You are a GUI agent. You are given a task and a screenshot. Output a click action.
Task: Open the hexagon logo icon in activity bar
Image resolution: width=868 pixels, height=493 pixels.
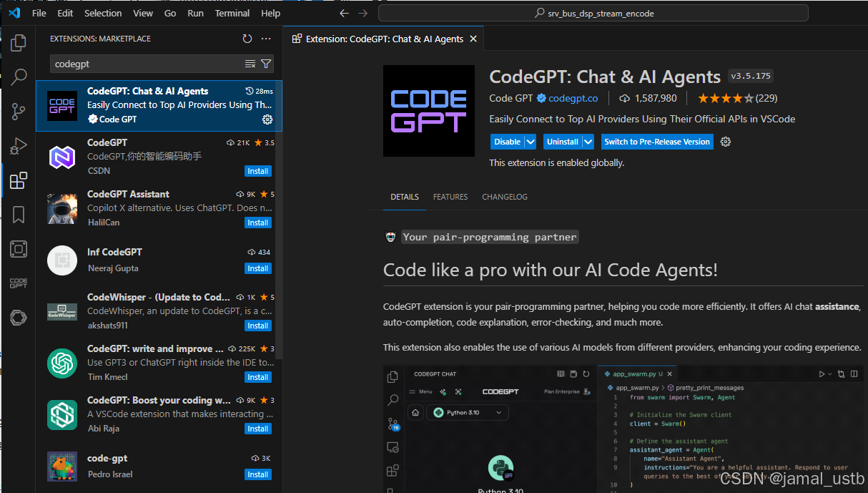click(19, 318)
